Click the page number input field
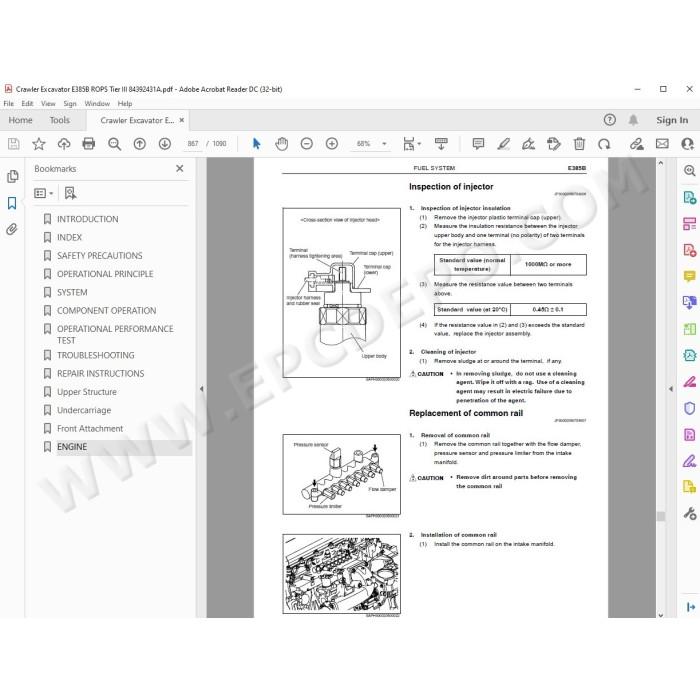 [x=193, y=144]
